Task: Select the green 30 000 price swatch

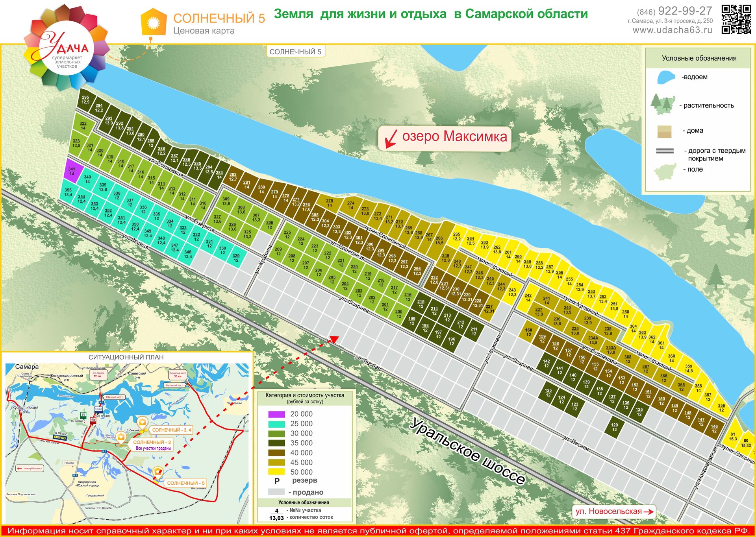Action: [276, 434]
